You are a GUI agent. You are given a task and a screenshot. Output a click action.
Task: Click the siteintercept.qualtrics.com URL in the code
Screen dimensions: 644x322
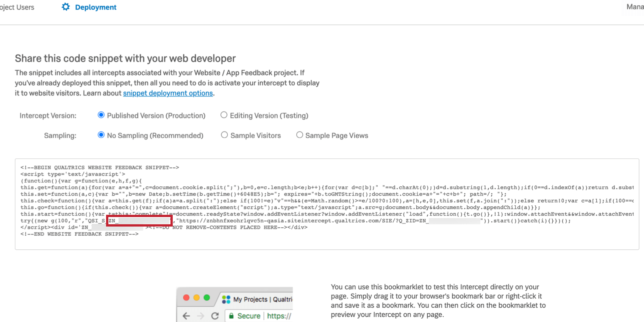click(302, 221)
